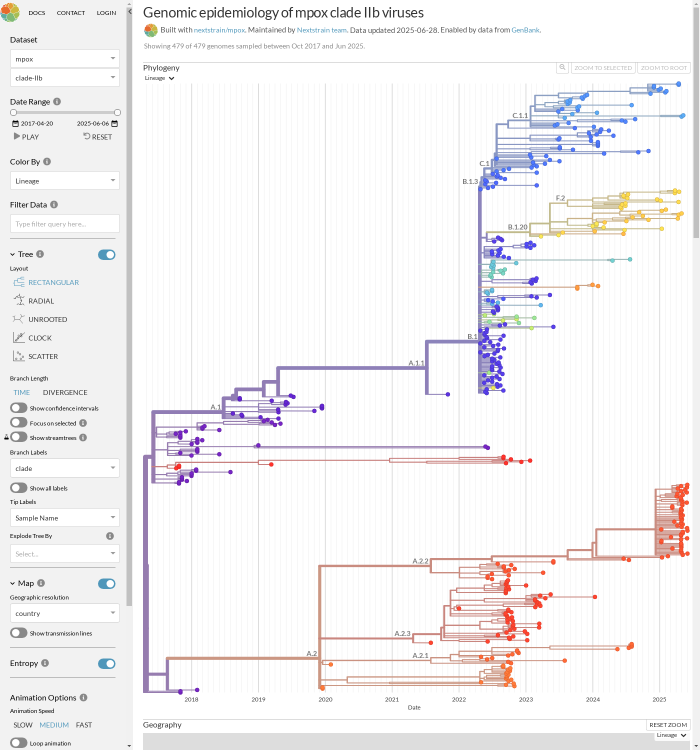
Task: Select the Scatter layout icon
Action: 19,356
